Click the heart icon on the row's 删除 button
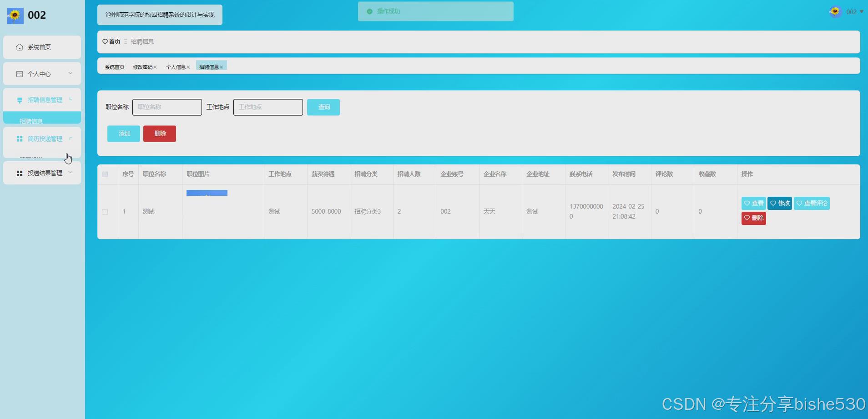 (x=747, y=218)
